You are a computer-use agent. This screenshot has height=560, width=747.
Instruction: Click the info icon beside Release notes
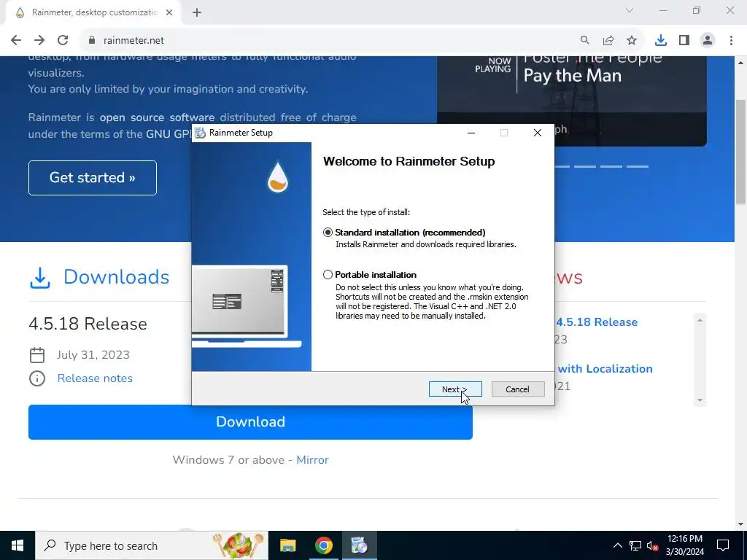pos(37,378)
